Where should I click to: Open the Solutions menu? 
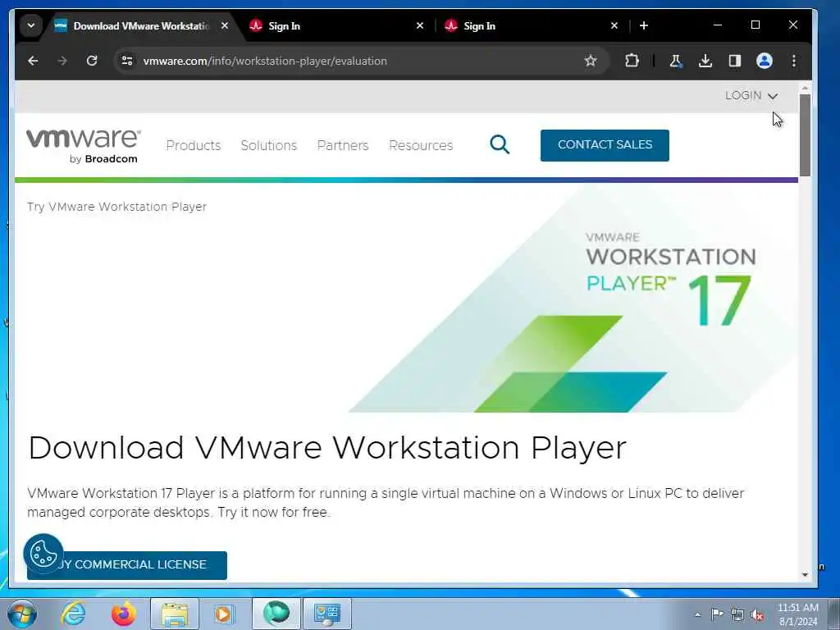269,145
